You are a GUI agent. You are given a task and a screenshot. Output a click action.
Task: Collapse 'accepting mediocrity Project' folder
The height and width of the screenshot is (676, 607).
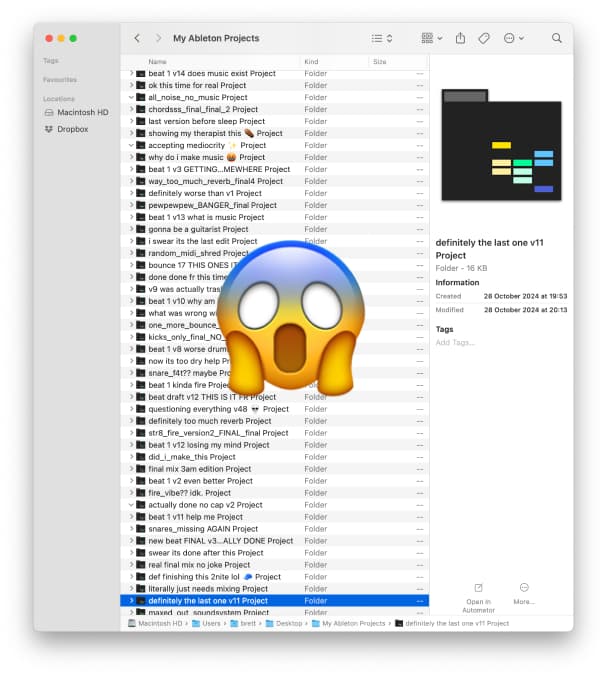131,145
